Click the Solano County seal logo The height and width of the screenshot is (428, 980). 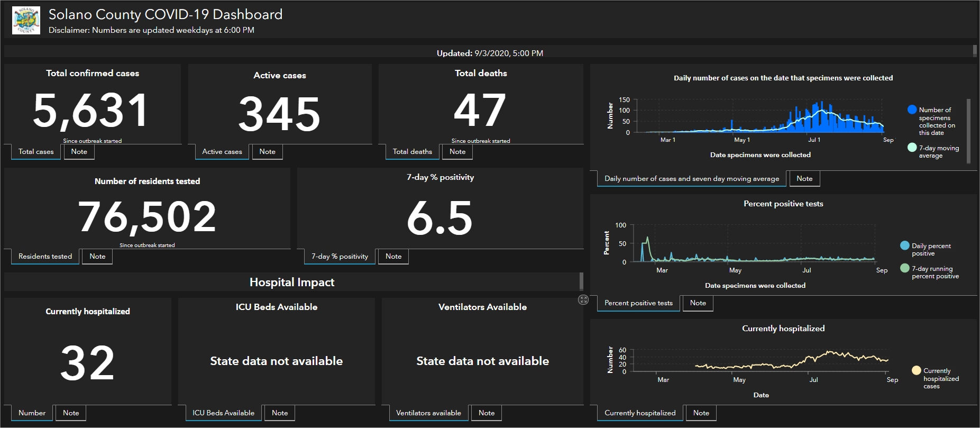pos(26,21)
